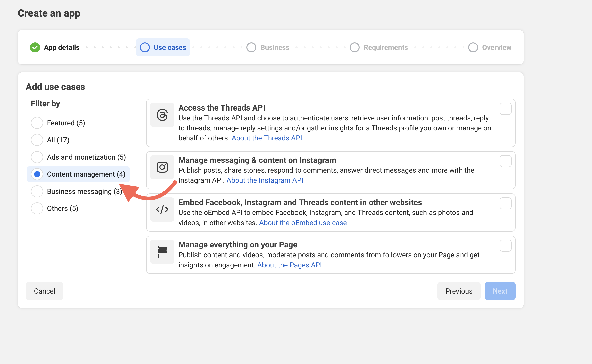Tick the Manage messaging on Instagram checkbox
Image resolution: width=592 pixels, height=364 pixels.
tap(505, 161)
